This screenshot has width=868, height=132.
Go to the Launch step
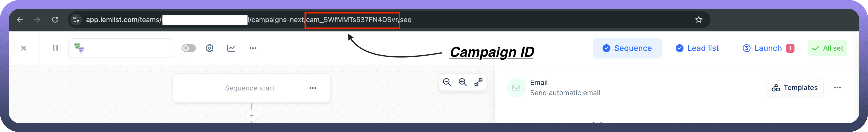768,48
